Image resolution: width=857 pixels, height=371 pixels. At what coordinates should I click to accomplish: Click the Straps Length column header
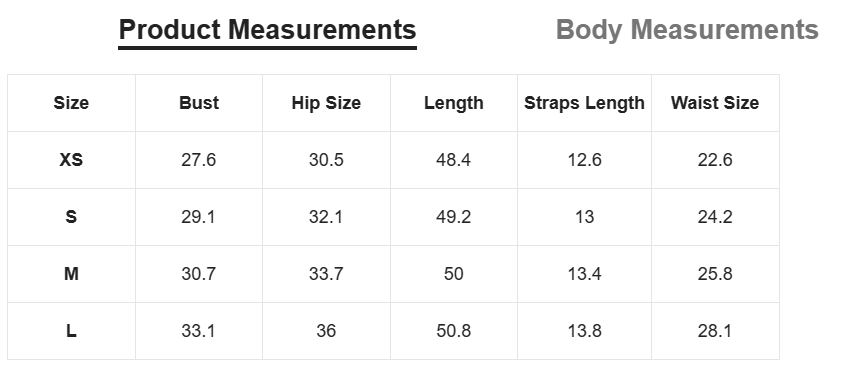(x=584, y=103)
